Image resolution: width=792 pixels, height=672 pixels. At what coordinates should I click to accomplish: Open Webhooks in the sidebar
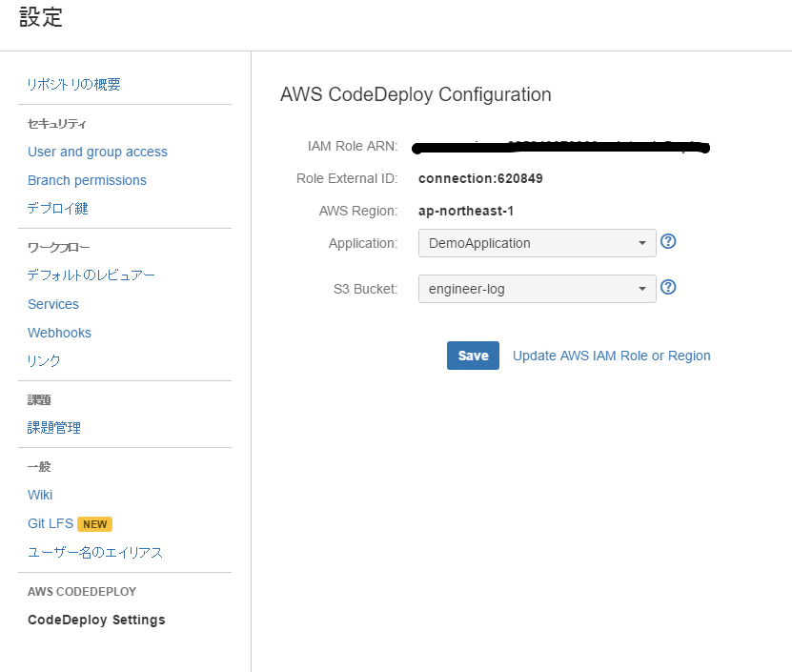pyautogui.click(x=59, y=333)
